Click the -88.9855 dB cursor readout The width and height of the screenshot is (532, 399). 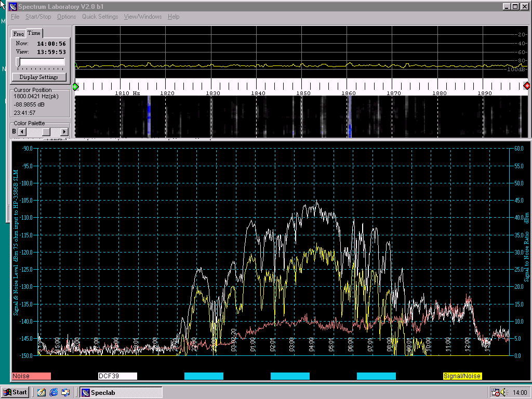pos(29,104)
